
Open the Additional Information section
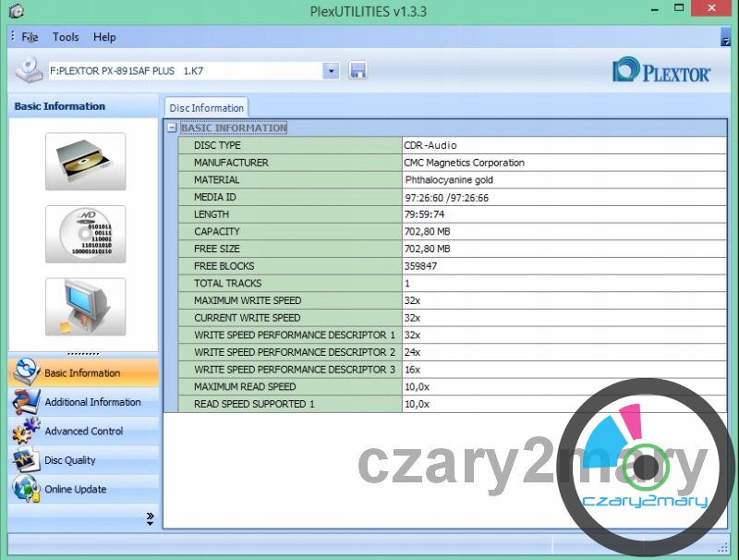tap(92, 402)
